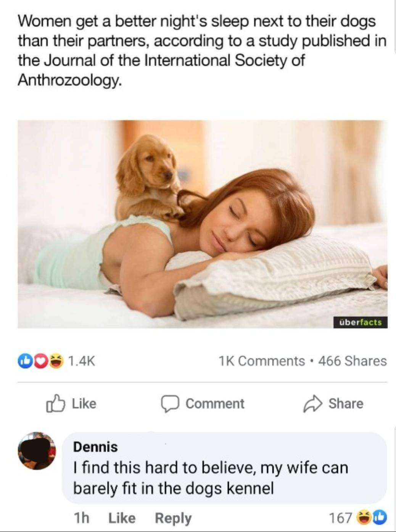Click the Comment speech bubble icon
Viewport: 396px width, 532px height.
tap(170, 404)
